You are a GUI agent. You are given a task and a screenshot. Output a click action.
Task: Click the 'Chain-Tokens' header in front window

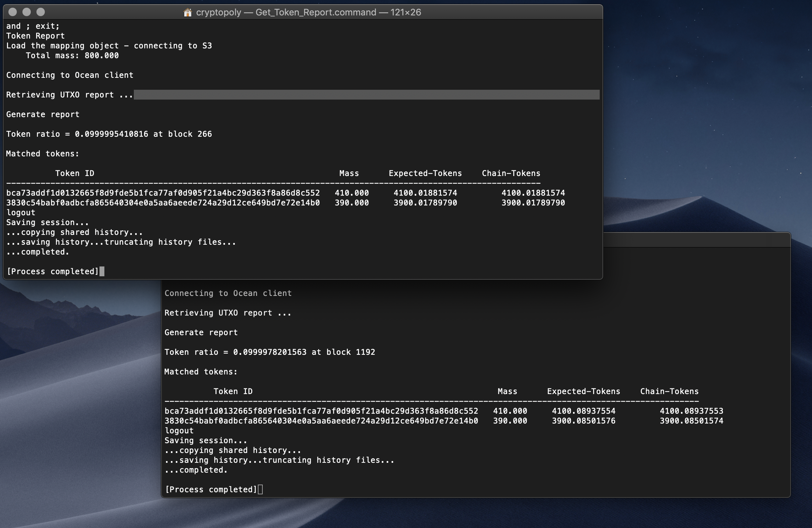(511, 173)
